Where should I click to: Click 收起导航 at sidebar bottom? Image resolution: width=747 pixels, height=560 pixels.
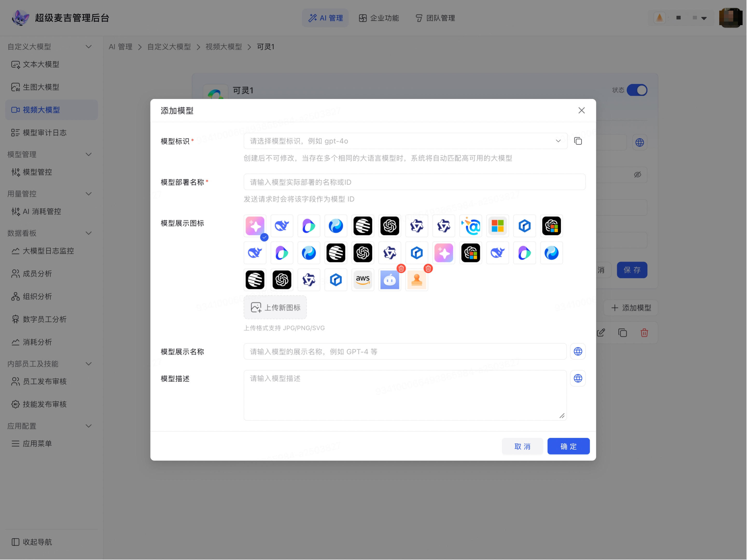point(32,542)
